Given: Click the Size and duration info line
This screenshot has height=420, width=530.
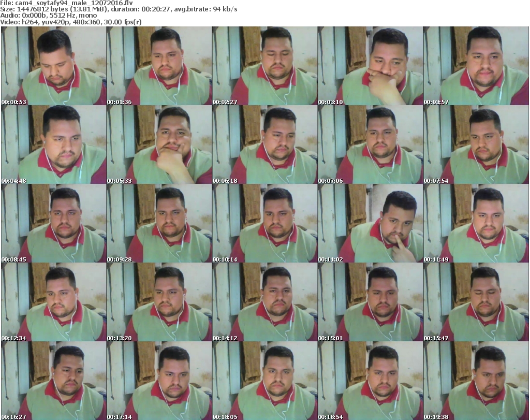Looking at the screenshot, I should point(119,9).
